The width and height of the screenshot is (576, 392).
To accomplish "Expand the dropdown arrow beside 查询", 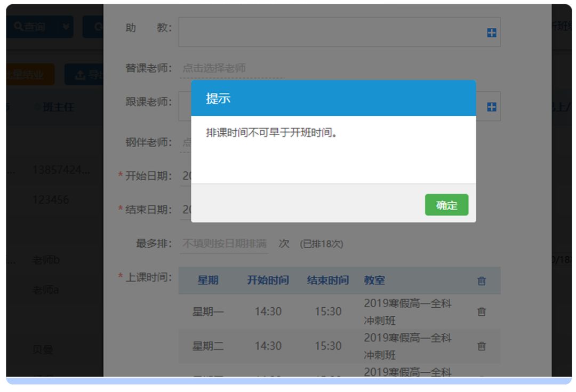I will [66, 27].
